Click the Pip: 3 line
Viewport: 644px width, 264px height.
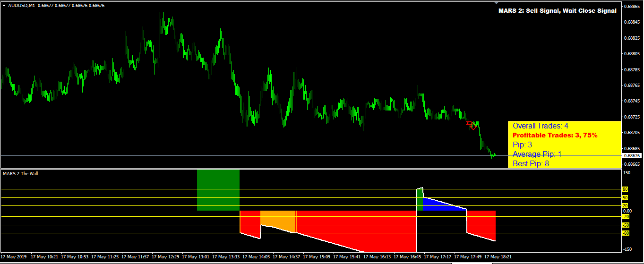522,145
